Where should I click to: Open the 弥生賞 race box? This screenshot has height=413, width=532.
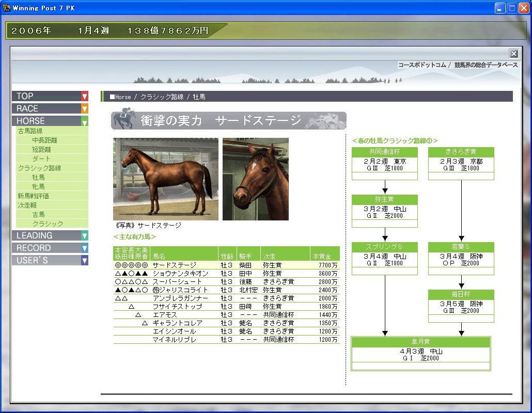click(385, 211)
